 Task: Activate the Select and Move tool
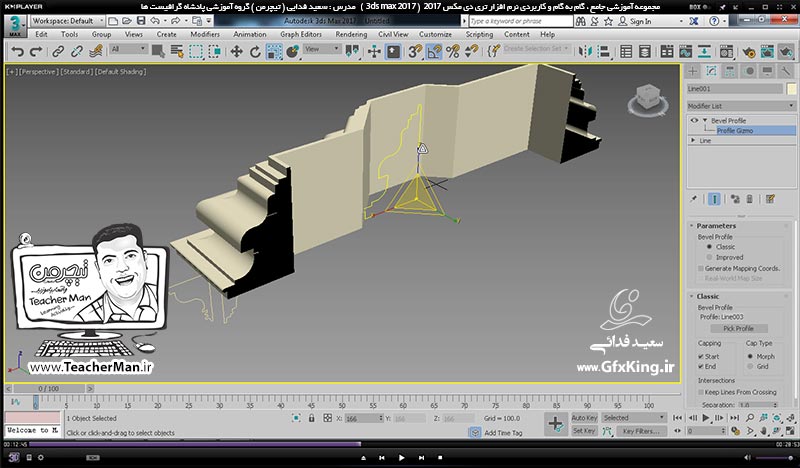[236, 52]
